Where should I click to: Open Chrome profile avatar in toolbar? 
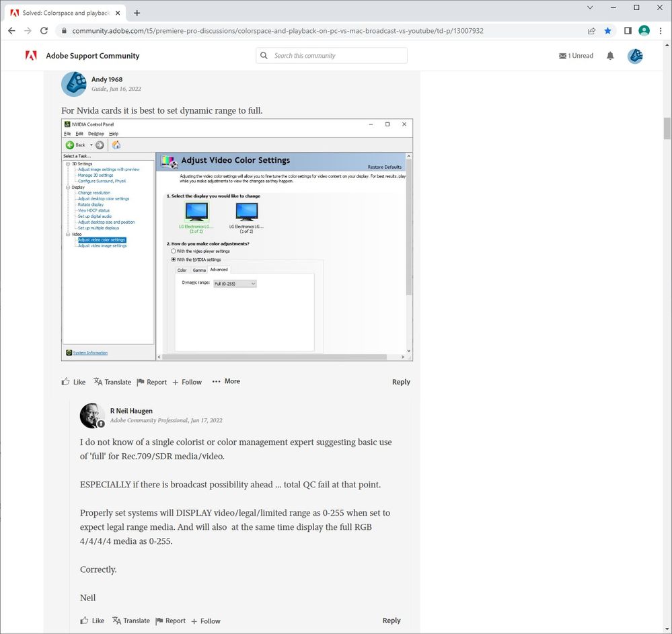[644, 31]
